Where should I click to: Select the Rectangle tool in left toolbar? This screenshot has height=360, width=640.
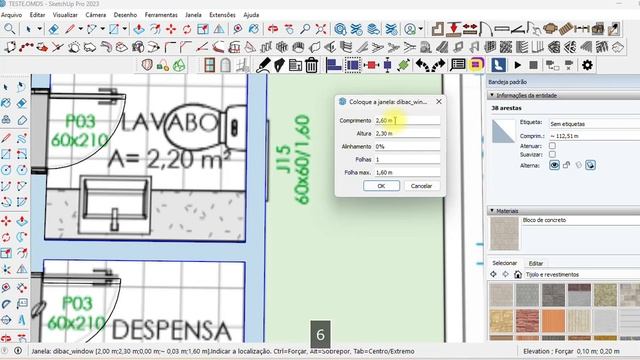(x=6, y=154)
